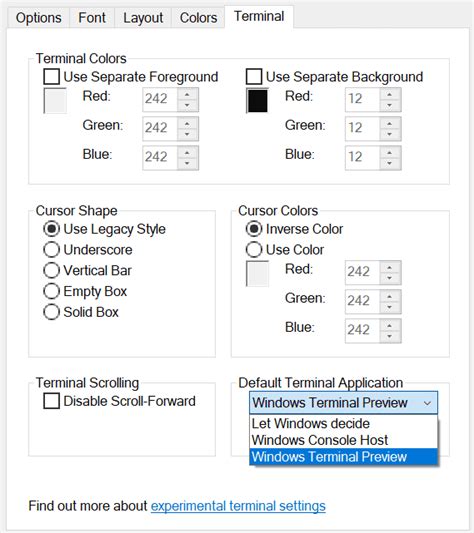Decrease the foreground Blue value spinner
This screenshot has width=474, height=533.
click(187, 164)
